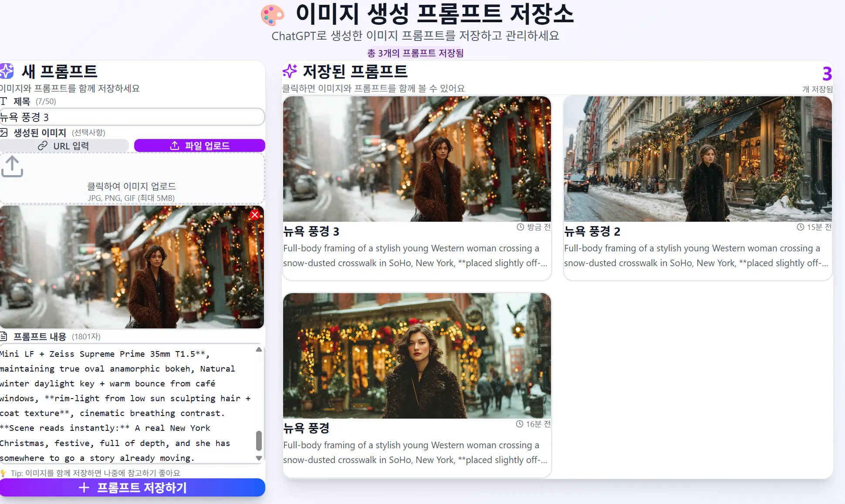Viewport: 845px width, 504px height.
Task: Click the clock icon on 뉴욕 풍경 2
Action: (x=800, y=227)
